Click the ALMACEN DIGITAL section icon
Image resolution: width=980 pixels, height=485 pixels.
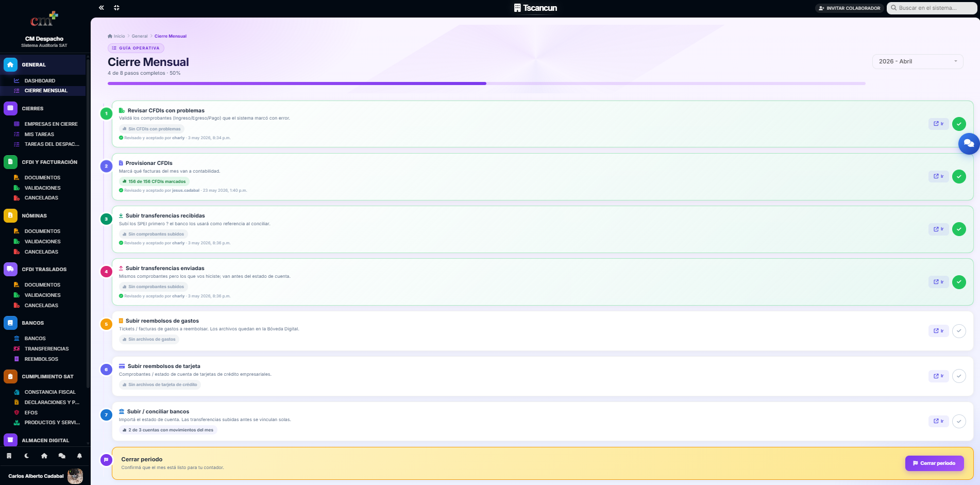click(10, 440)
